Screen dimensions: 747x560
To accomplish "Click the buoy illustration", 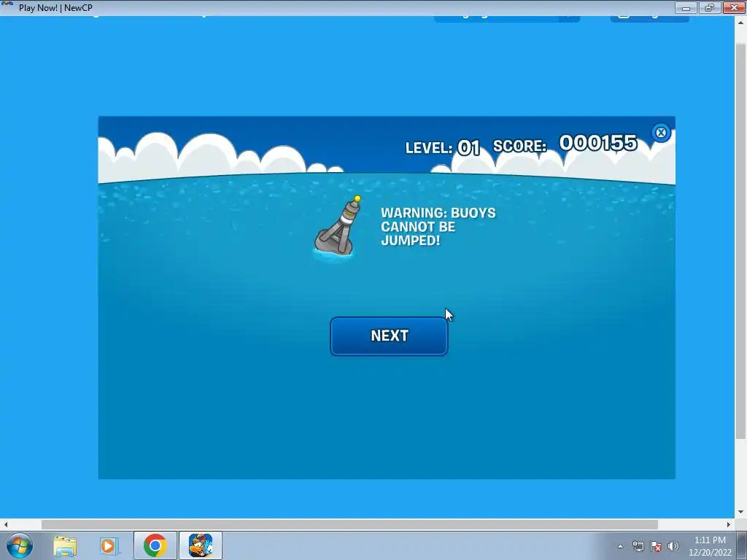I will 336,227.
